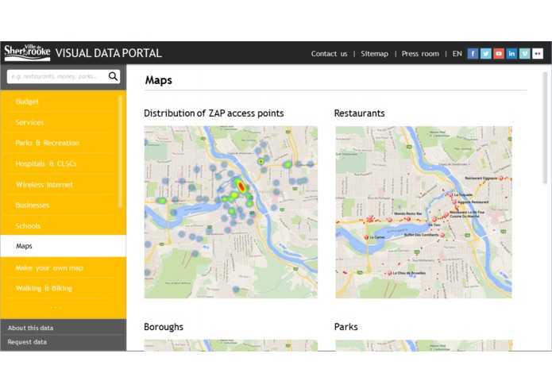Open the YouTube social icon

(499, 54)
